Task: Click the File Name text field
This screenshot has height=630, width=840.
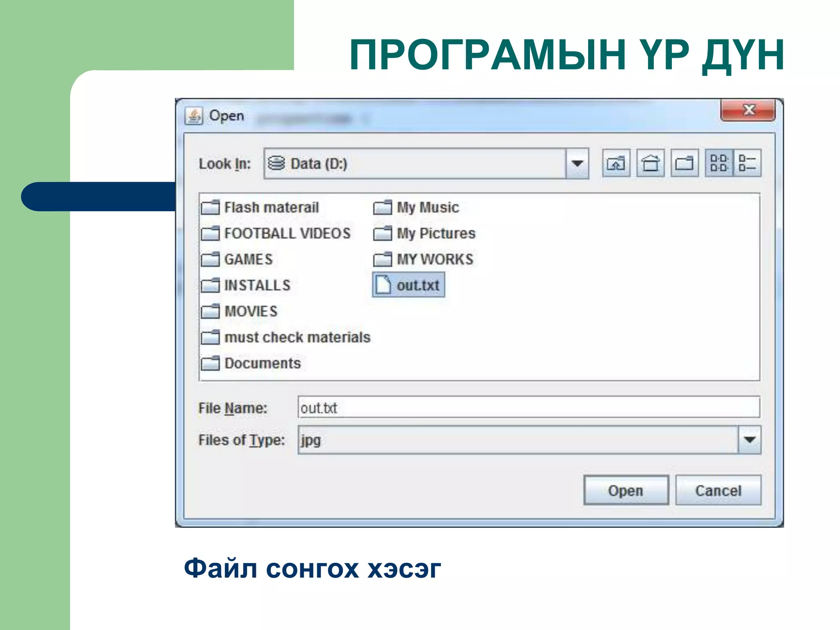Action: (529, 407)
